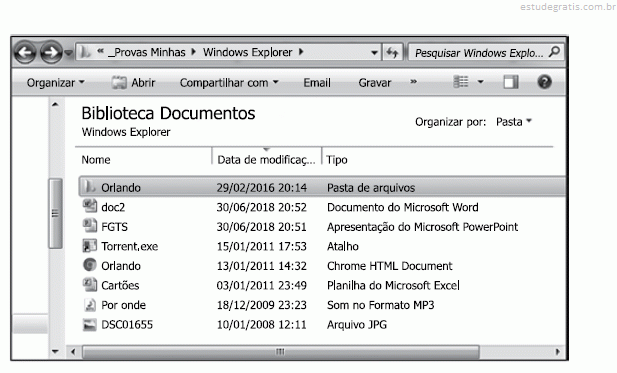Open the Organizar menu

tap(55, 83)
